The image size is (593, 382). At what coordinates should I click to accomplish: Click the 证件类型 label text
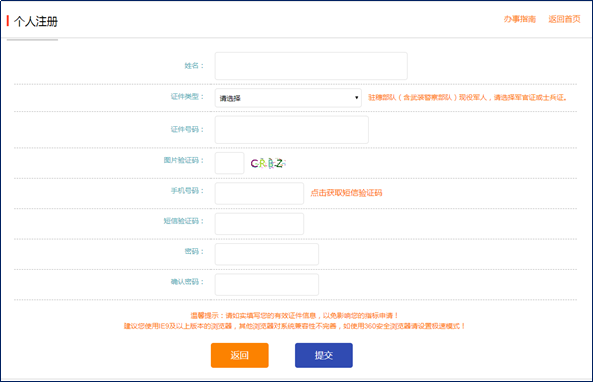pyautogui.click(x=187, y=97)
